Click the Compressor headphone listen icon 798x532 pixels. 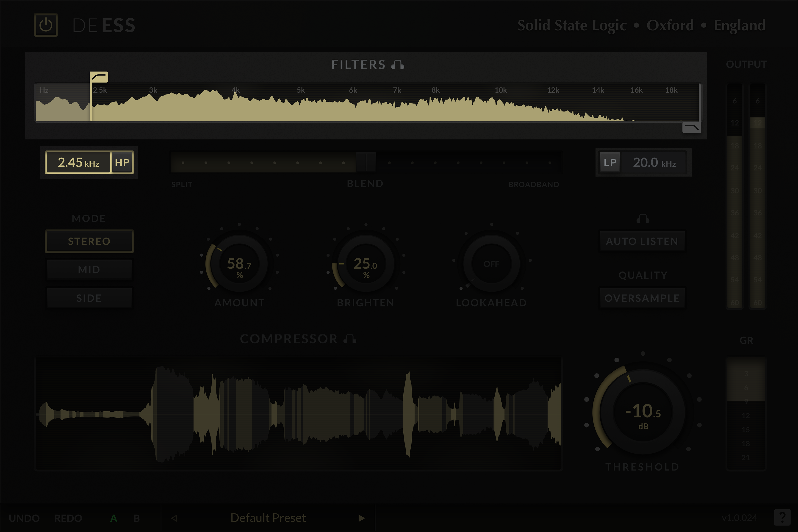(x=350, y=339)
